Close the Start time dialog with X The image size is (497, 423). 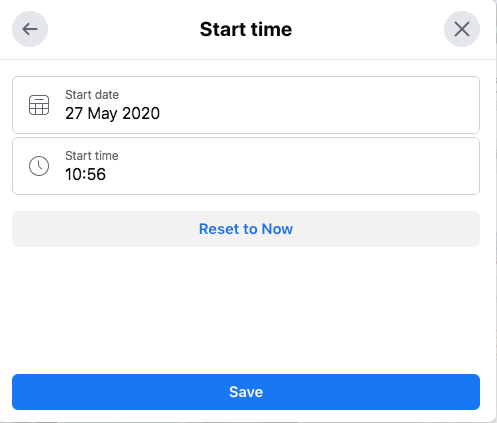coord(462,29)
